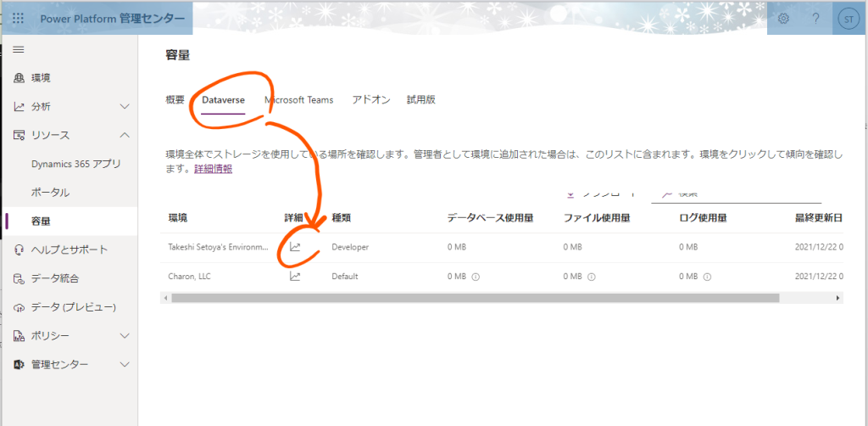Open the settings gear menu

[783, 19]
